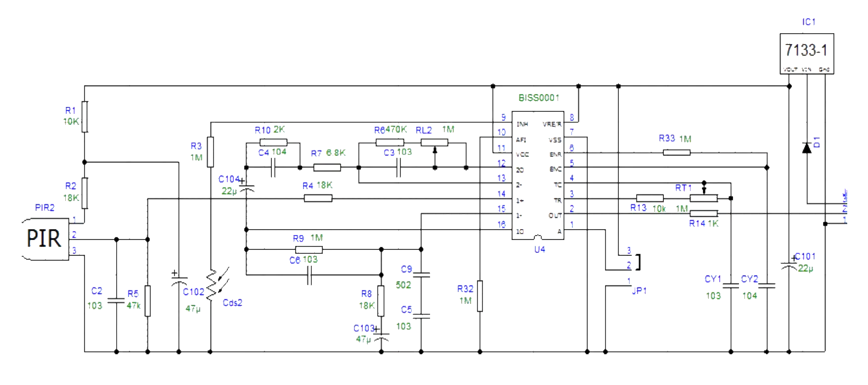Select the C101 designator text
Image resolution: width=868 pixels, height=385 pixels.
pos(805,256)
